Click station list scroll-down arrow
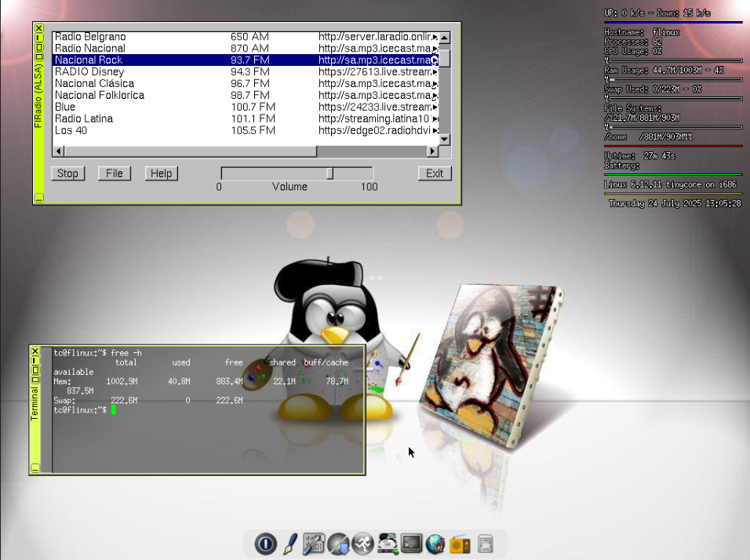750x560 pixels. click(x=444, y=139)
